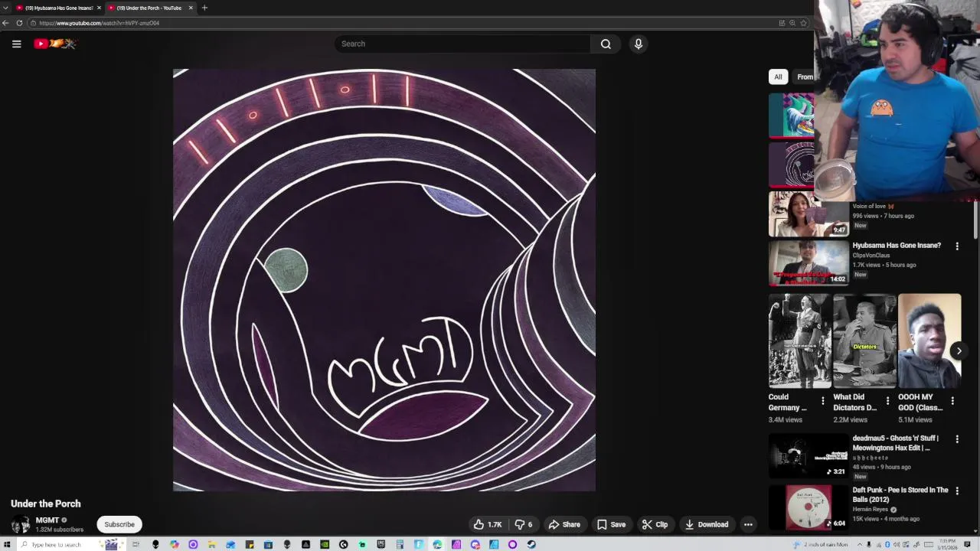Open the browser tab list dropdown
The width and height of the screenshot is (980, 551).
point(5,8)
